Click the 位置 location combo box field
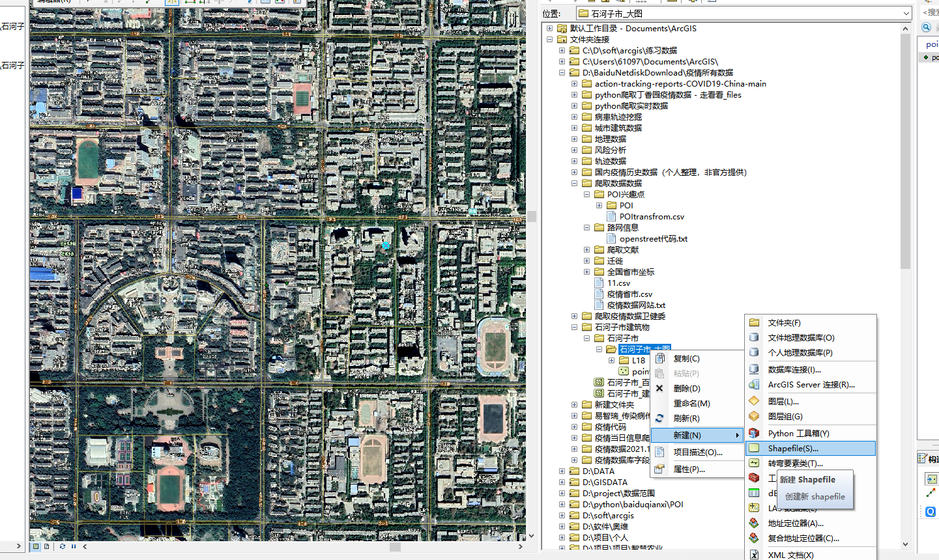The width and height of the screenshot is (939, 560). click(744, 13)
